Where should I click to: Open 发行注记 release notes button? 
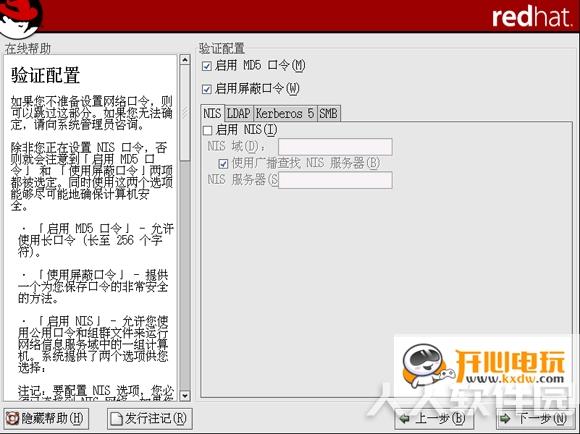point(150,419)
